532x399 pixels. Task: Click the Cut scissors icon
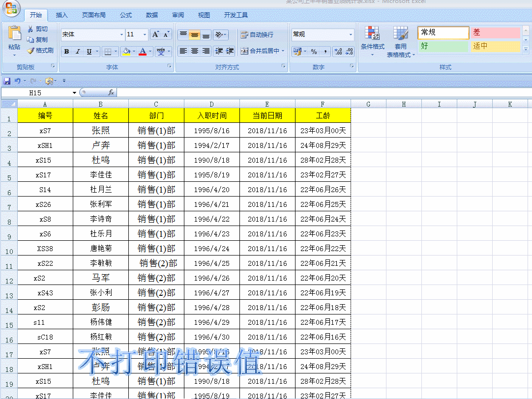30,29
